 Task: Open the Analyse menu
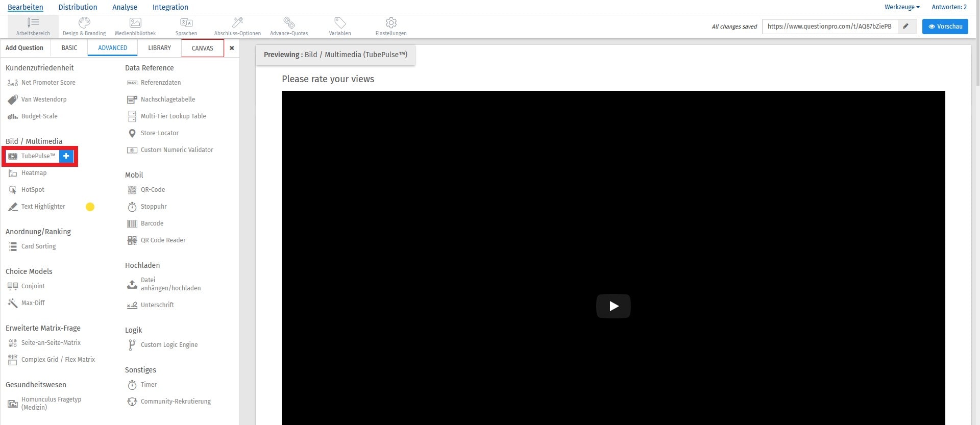[125, 7]
